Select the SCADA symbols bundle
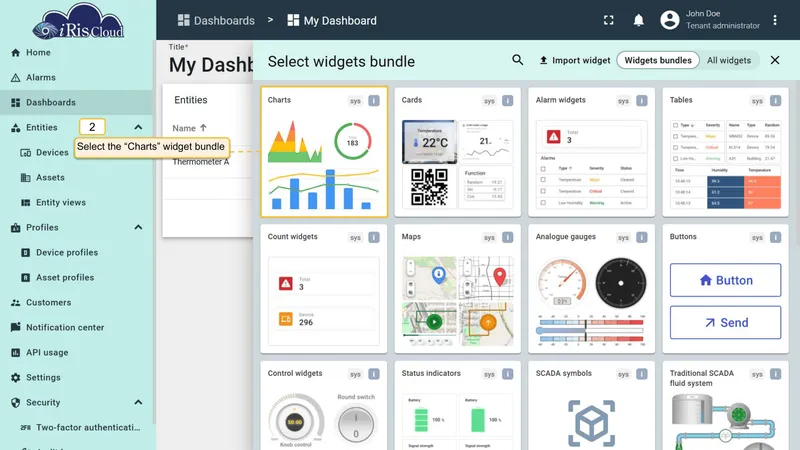 pyautogui.click(x=591, y=406)
